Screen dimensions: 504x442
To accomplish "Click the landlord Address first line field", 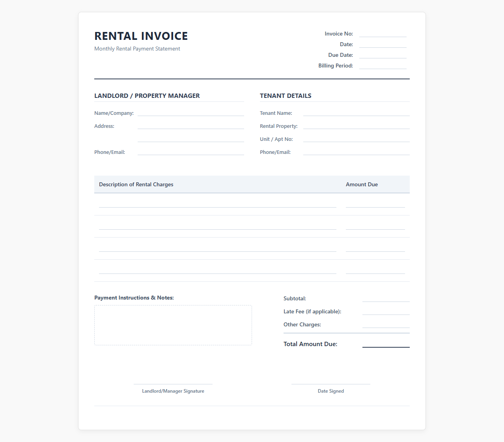I will point(191,125).
